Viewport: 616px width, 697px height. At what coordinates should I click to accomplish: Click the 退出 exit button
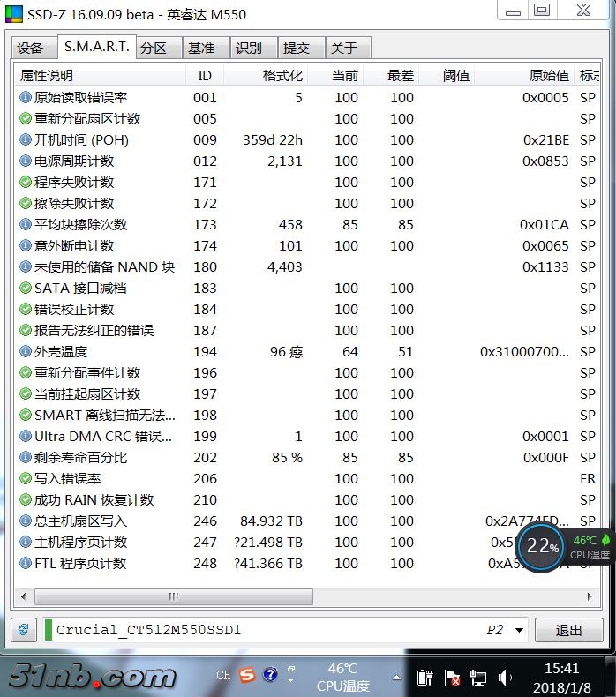[568, 630]
